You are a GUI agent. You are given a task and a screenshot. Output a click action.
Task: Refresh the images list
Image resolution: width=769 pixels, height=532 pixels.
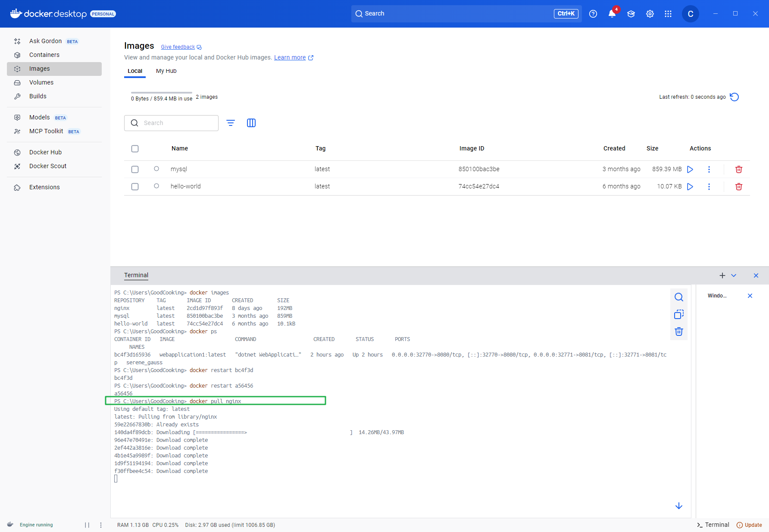point(735,97)
